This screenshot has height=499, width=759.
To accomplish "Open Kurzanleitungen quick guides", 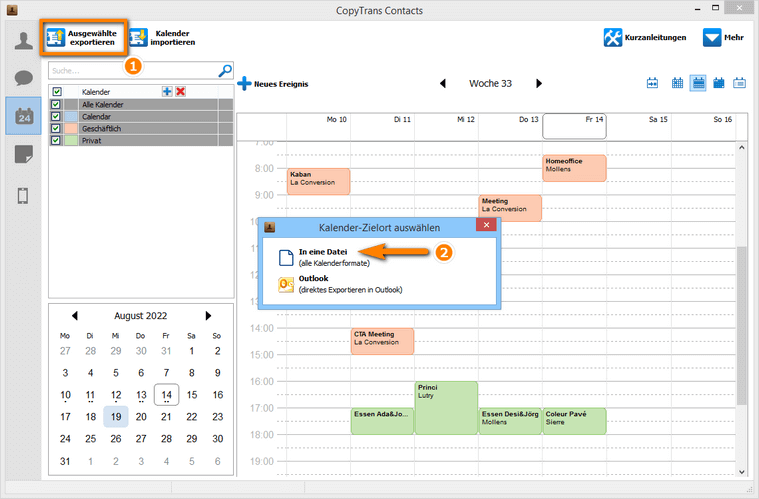I will click(645, 37).
